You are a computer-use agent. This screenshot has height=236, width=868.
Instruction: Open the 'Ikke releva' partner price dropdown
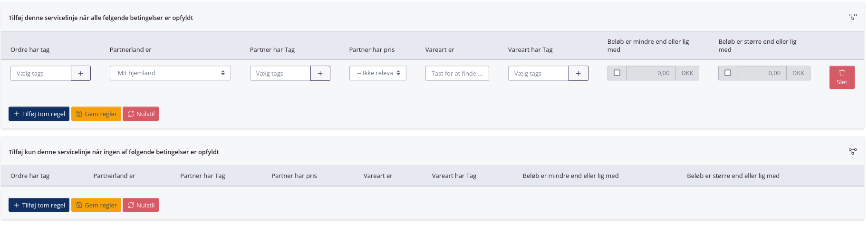[x=378, y=73]
